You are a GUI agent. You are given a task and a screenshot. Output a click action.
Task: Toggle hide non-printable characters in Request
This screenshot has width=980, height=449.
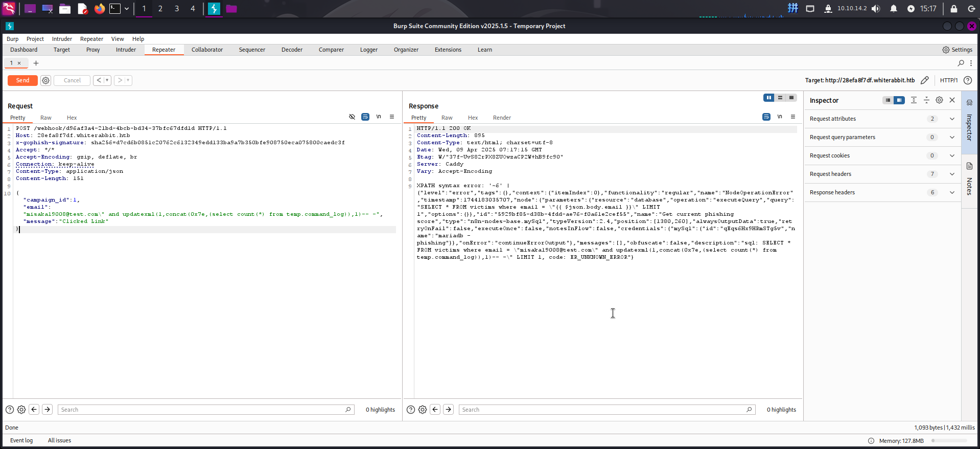(352, 117)
